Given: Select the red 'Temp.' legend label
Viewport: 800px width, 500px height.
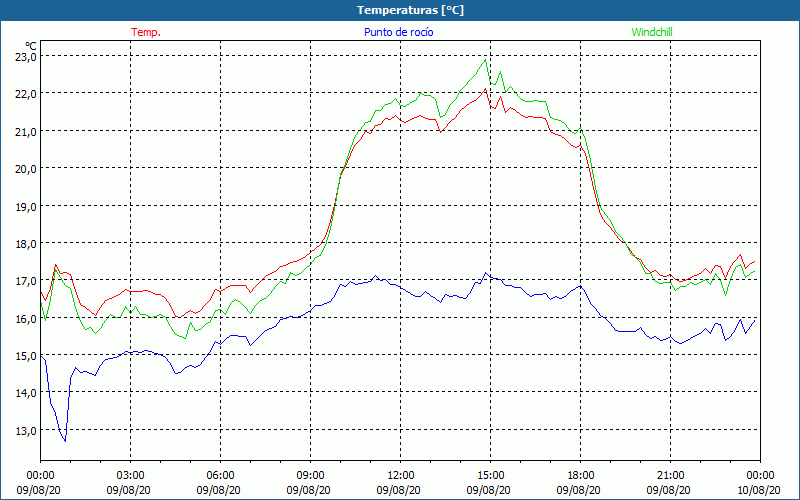Looking at the screenshot, I should (146, 32).
